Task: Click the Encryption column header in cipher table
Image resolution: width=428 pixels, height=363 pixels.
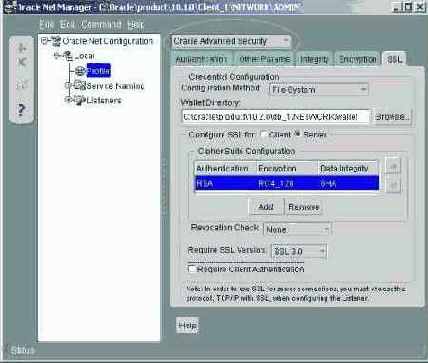Action: click(287, 168)
